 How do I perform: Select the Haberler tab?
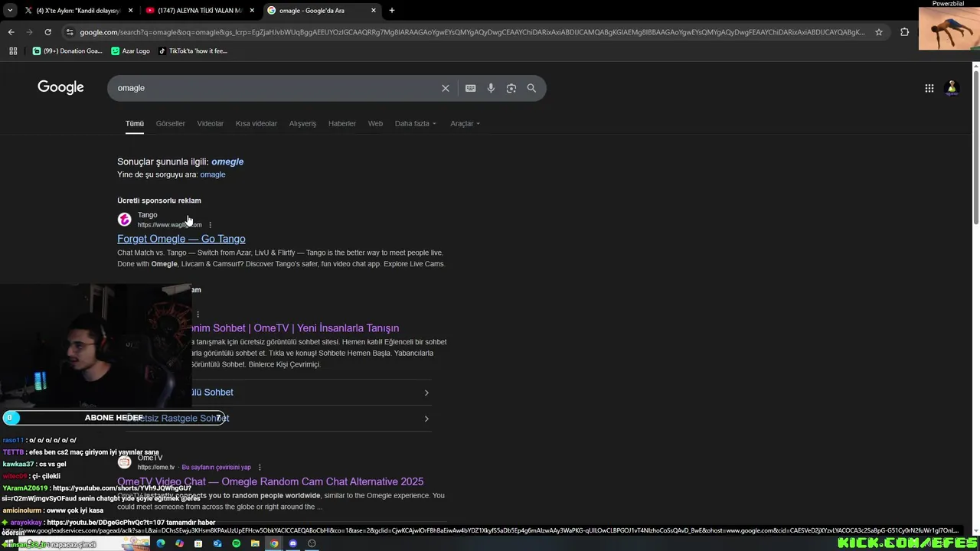tap(342, 123)
